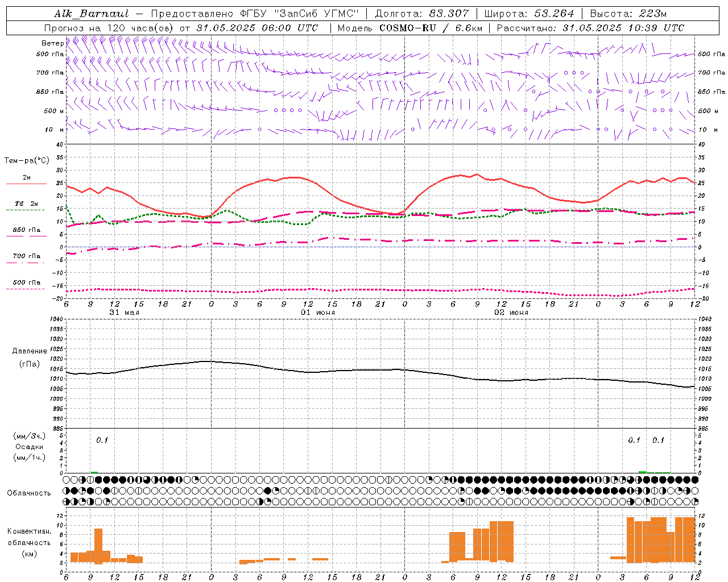This screenshot has width=728, height=582.
Task: Click the 0.1 precipitation value on 31 мая
Action: point(102,440)
